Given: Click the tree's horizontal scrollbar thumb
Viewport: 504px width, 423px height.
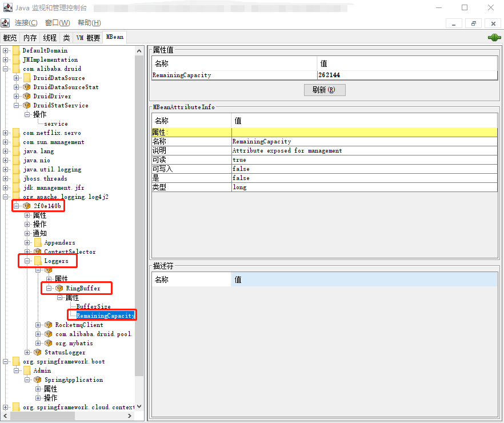Looking at the screenshot, I should click(x=42, y=416).
